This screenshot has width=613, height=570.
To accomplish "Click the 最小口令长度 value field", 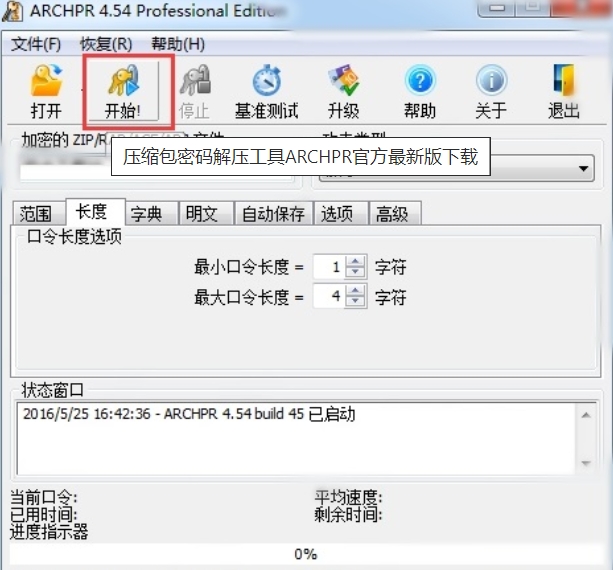I will tap(329, 267).
